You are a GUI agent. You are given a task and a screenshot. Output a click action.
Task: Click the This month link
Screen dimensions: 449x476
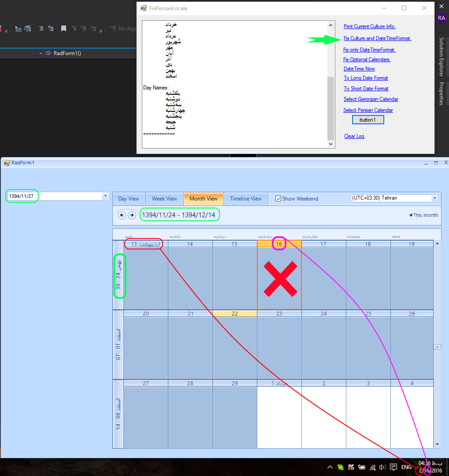423,215
